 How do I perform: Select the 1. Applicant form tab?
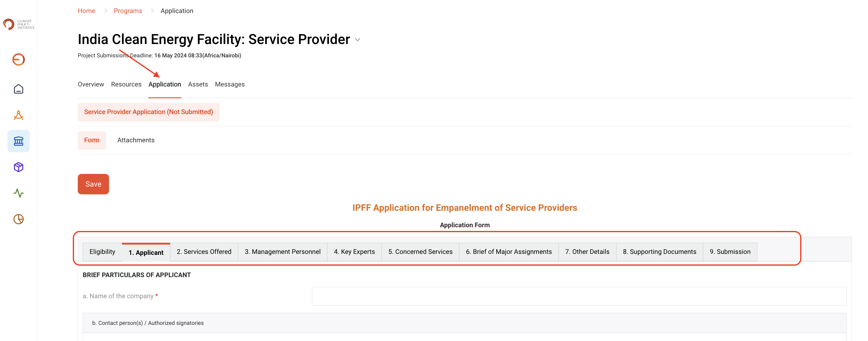[x=146, y=252]
